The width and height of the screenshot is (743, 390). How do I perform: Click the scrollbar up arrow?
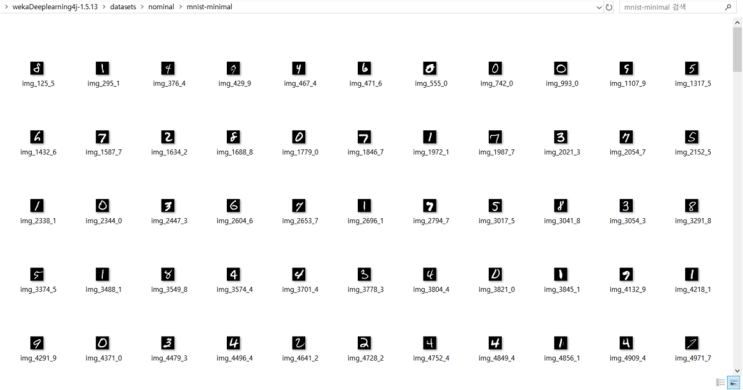click(x=737, y=22)
